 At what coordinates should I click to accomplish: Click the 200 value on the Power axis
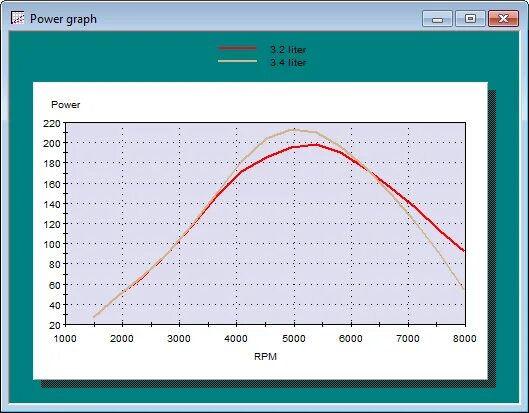coord(52,143)
